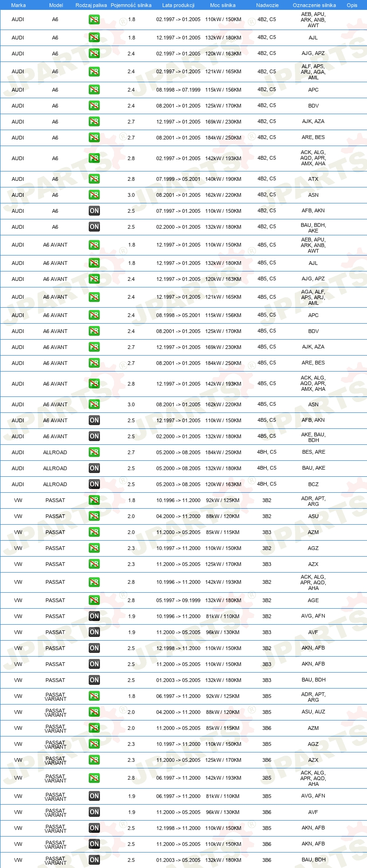The width and height of the screenshot is (367, 868).
Task: Click petrol icon in Passat Variant 3B5 AGZ row
Action: (94, 744)
